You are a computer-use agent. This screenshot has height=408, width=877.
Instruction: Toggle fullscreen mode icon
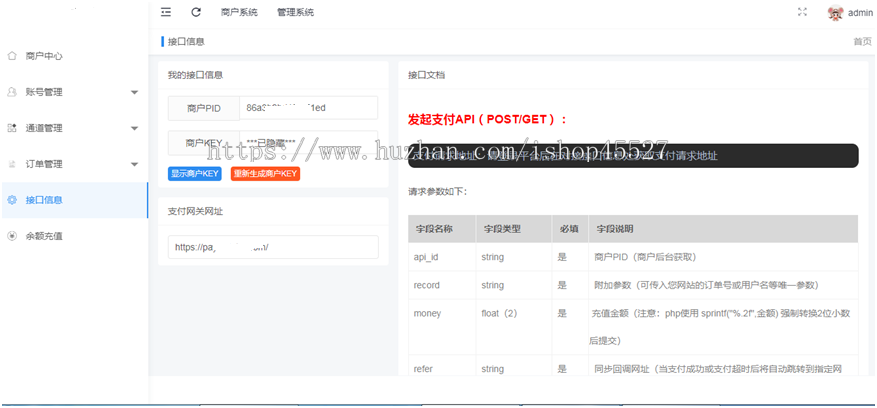tap(802, 12)
